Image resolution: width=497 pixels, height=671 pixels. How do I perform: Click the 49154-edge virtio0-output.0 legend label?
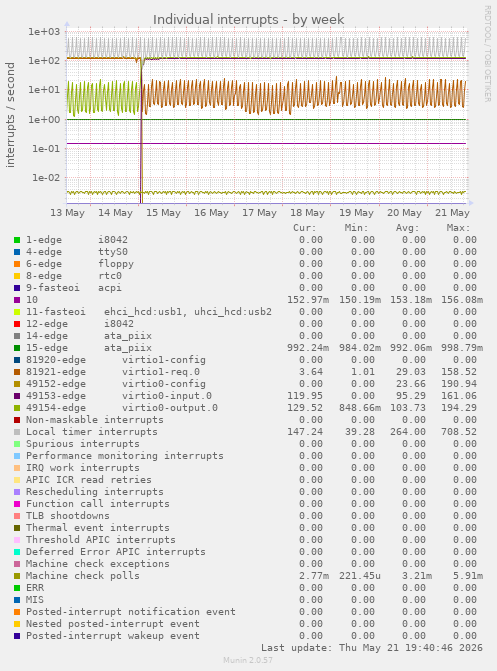point(122,408)
